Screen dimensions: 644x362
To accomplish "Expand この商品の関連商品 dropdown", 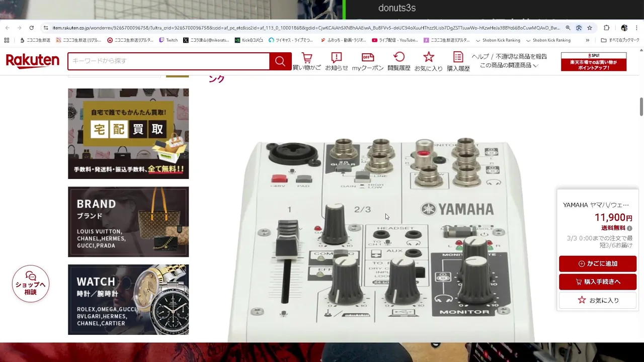I will pos(509,65).
